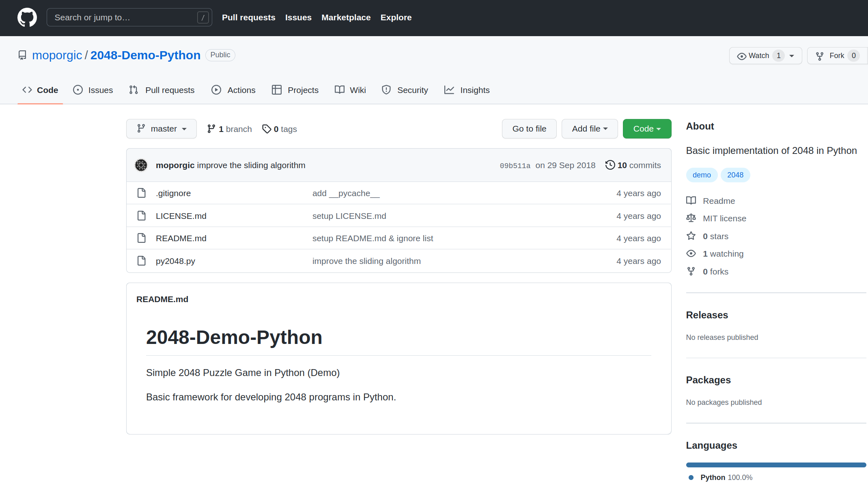Open the Projects tab

295,90
